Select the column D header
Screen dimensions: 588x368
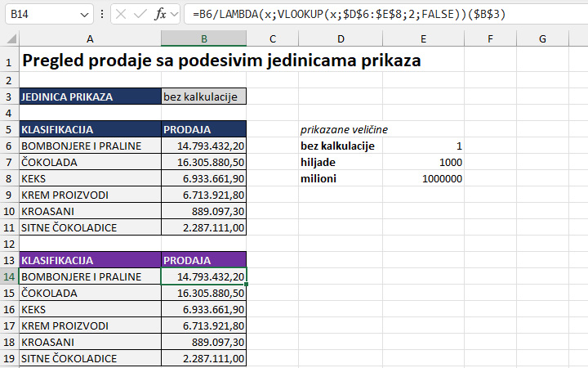click(341, 38)
